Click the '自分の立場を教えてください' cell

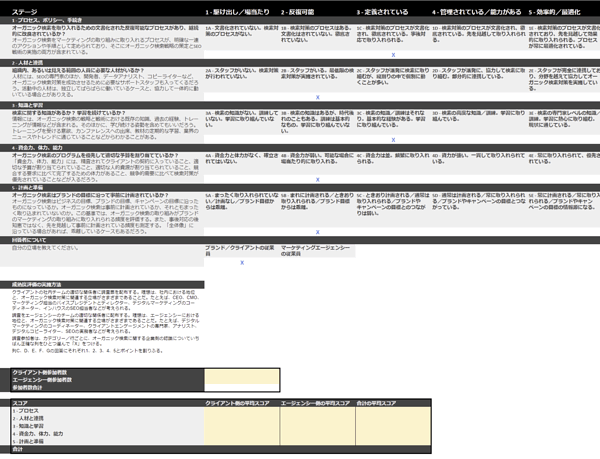coord(45,248)
